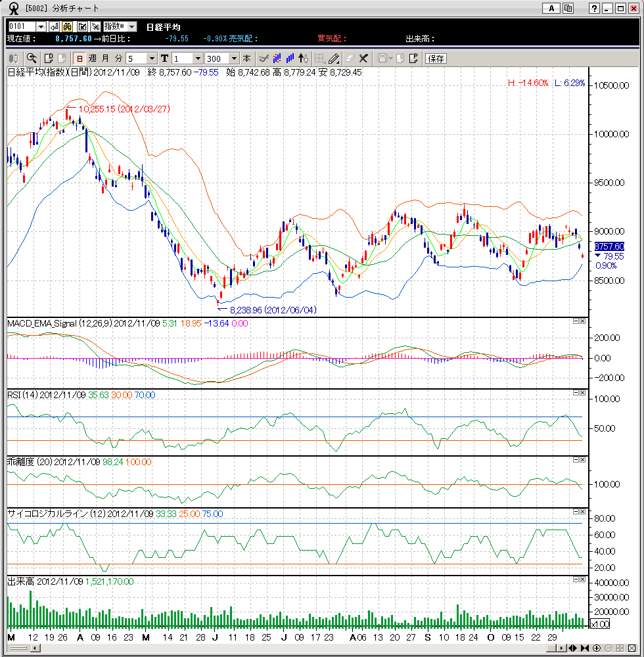Click the up-down arrows icon in toolbar
The image size is (644, 657).
pos(303,58)
